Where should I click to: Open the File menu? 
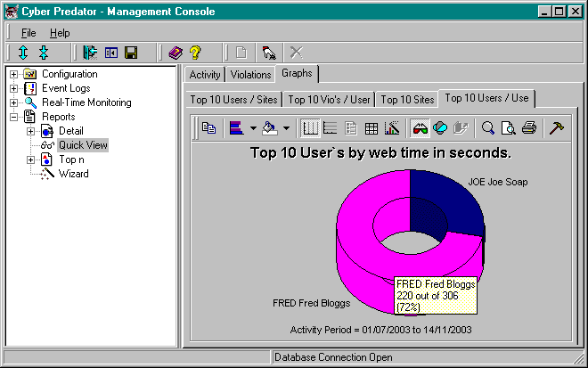coord(29,33)
